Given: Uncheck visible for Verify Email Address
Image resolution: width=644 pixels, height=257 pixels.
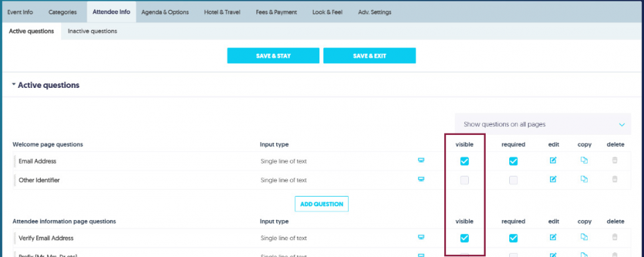Looking at the screenshot, I should (x=464, y=238).
